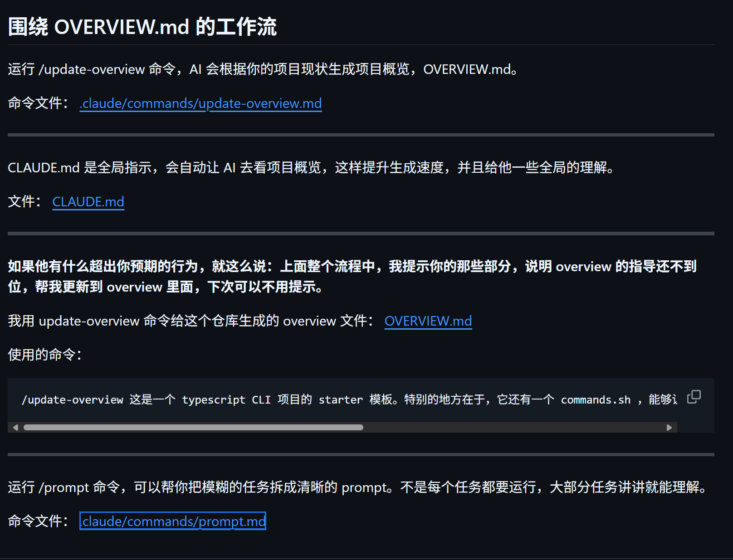Click the paragraph starting 运行 /update-overview 命令
The height and width of the screenshot is (560, 733).
tap(262, 69)
